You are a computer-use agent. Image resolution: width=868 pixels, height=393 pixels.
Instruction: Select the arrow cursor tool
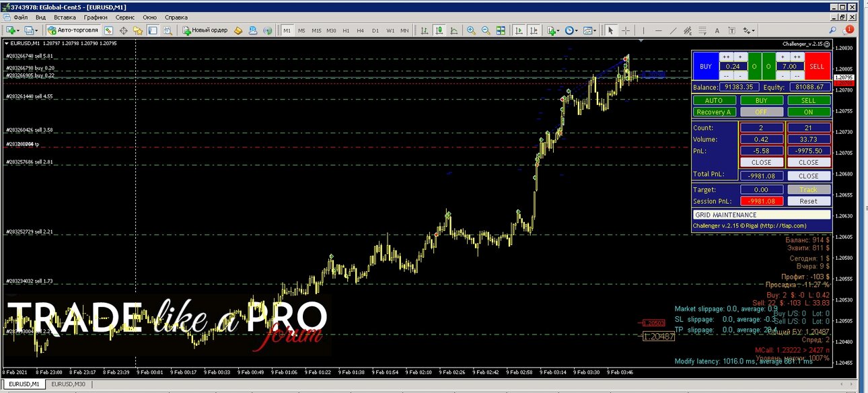tap(610, 30)
